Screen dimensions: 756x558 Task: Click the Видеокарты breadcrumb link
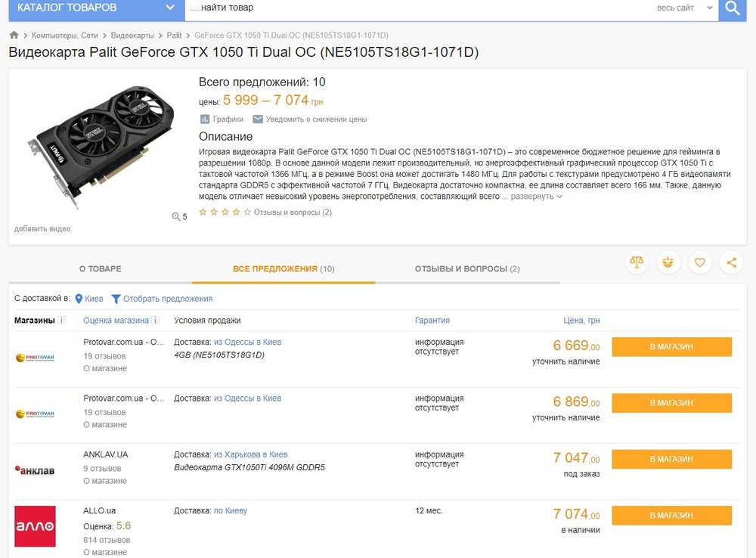[132, 36]
